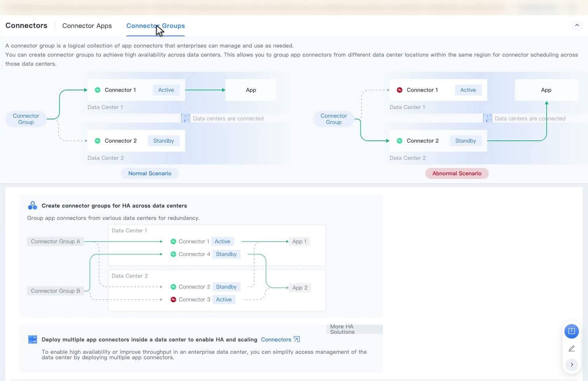Open the Connectors heading tab

[x=26, y=25]
